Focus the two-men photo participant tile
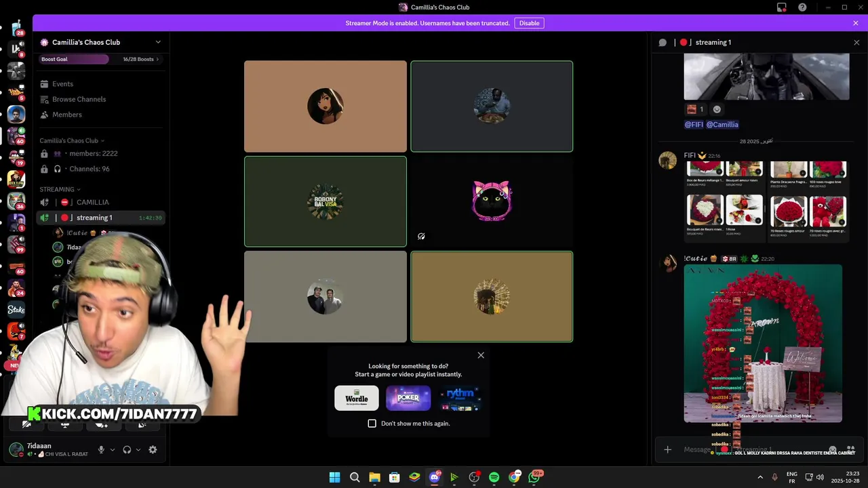This screenshot has height=488, width=868. pos(325,297)
